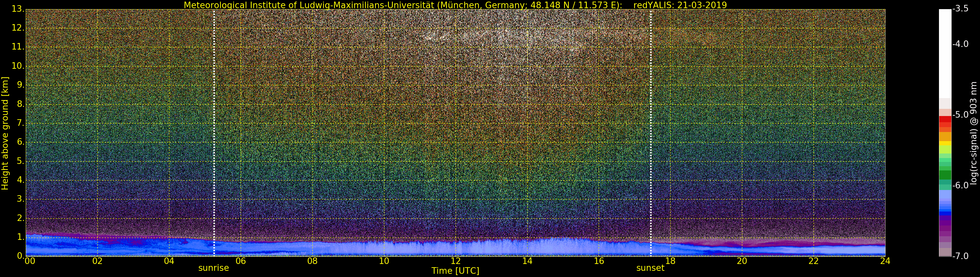Click the dark green segment of the colorbar

(945, 175)
